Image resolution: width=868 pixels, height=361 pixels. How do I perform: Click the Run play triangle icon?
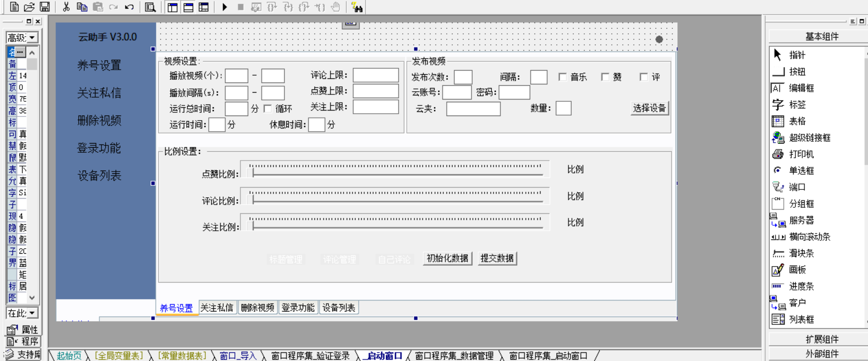tap(225, 7)
